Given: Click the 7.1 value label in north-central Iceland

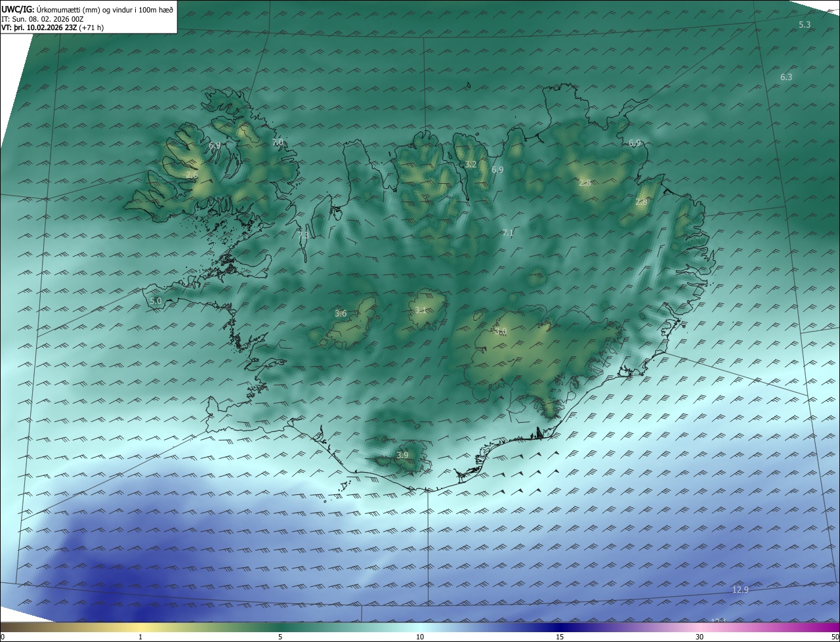Looking at the screenshot, I should coord(507,232).
